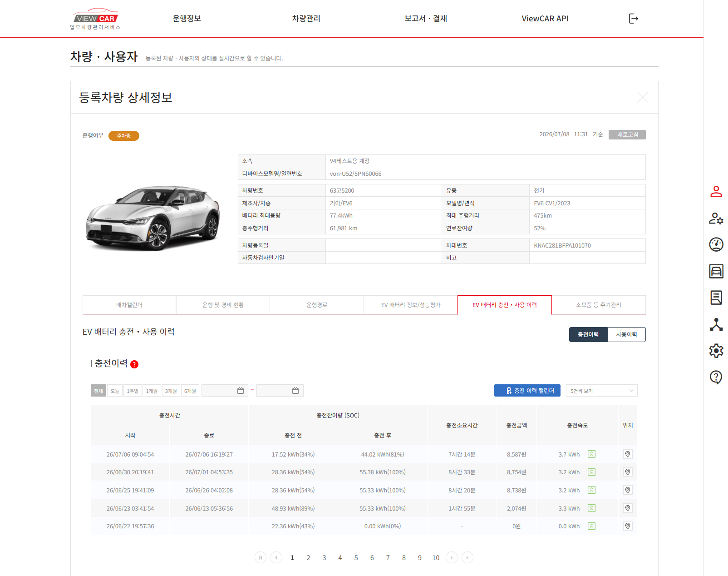Open the speedometer dashboard sidebar icon
This screenshot has width=728, height=576.
coord(716,244)
